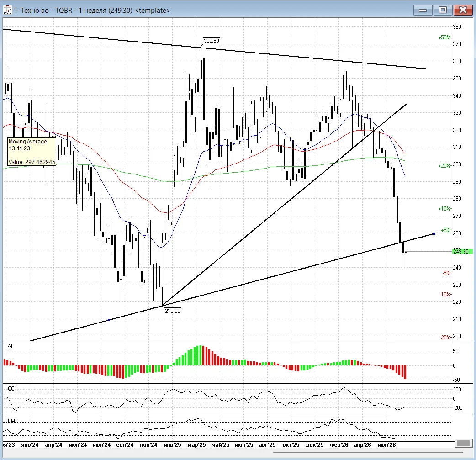Maximize the T-Техно chart window
Viewport: 476px width, 460px height.
[443, 10]
